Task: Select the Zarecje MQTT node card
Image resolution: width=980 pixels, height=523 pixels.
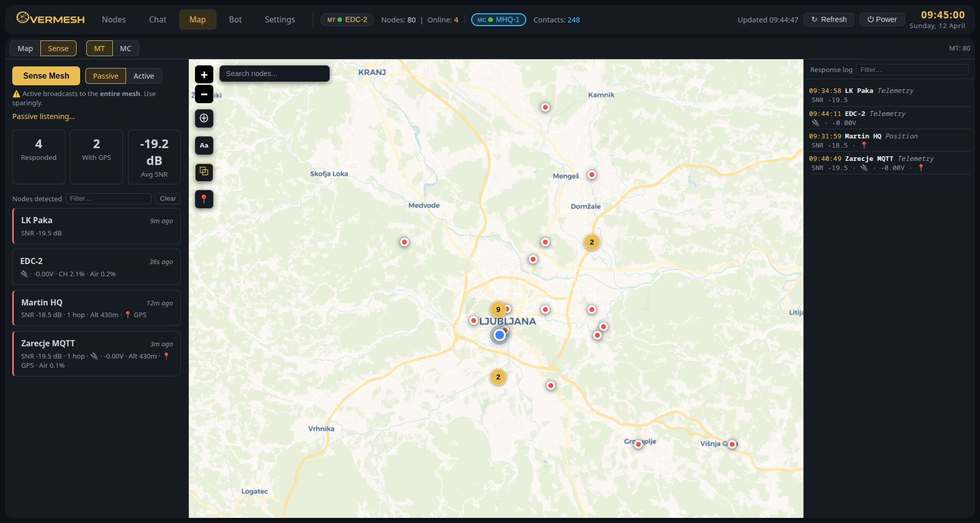Action: click(96, 353)
